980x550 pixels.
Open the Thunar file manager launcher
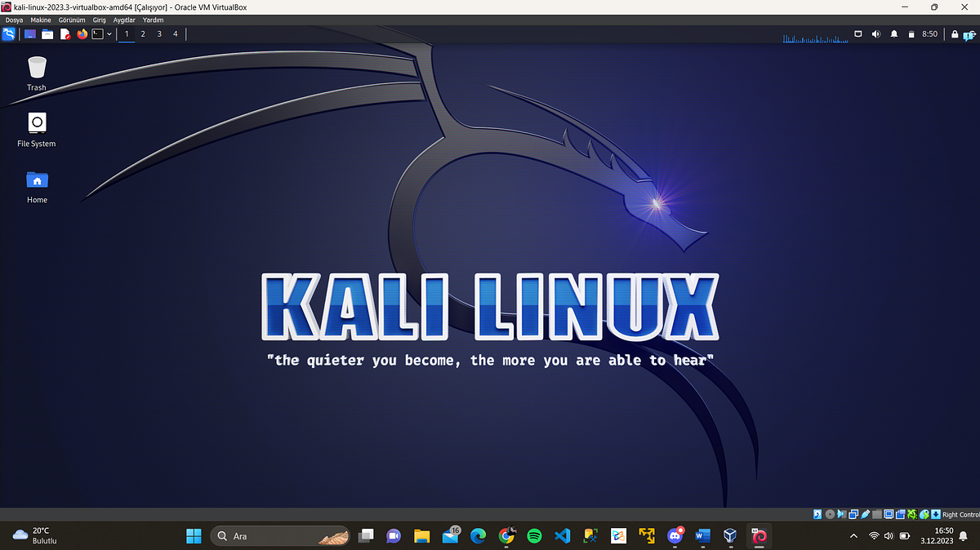[47, 33]
